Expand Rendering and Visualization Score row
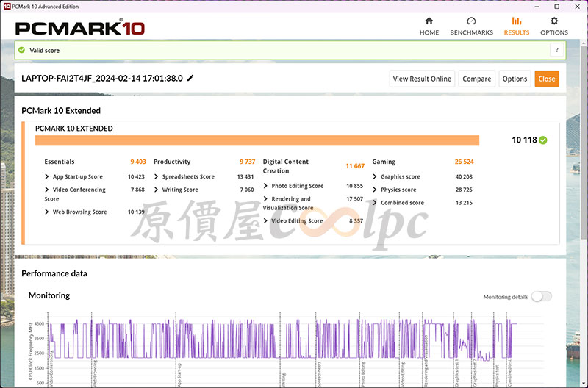 pyautogui.click(x=265, y=198)
